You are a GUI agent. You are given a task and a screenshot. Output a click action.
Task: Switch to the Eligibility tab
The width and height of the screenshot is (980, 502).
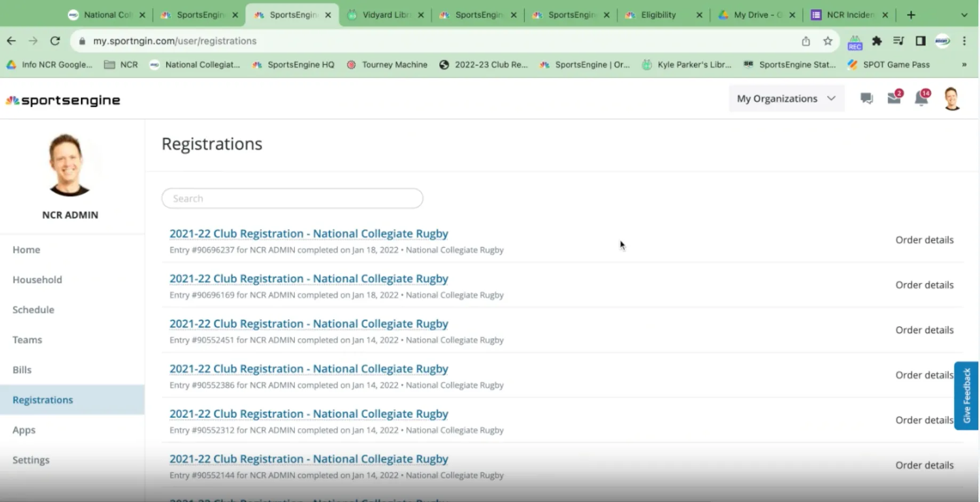664,15
